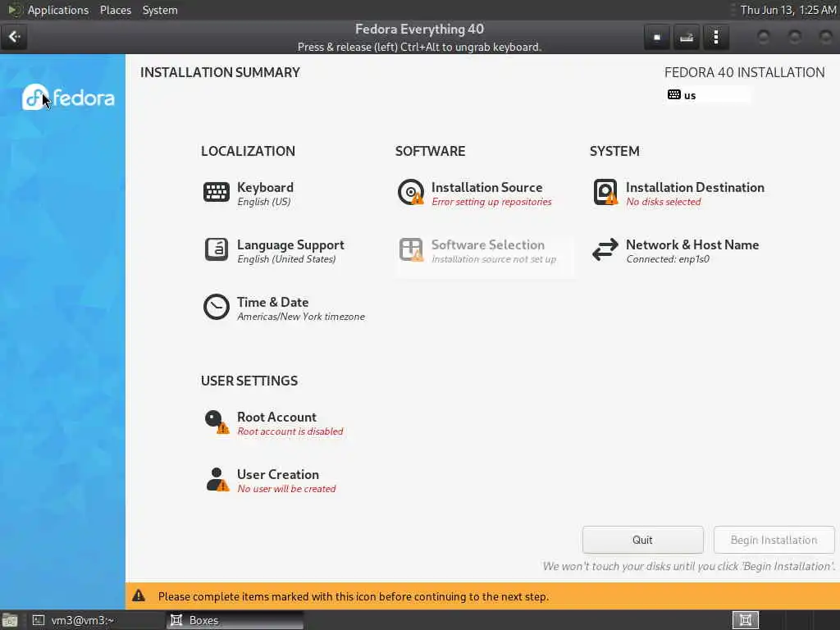Open the System menu

(160, 10)
